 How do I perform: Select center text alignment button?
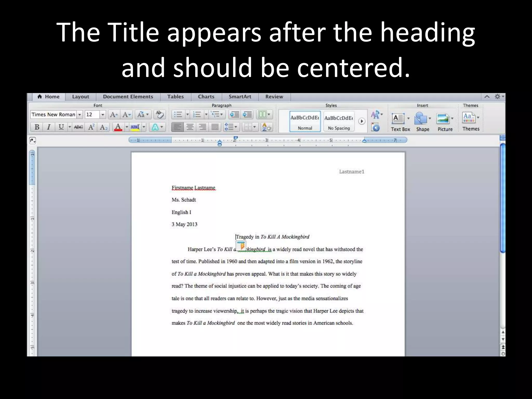coord(190,127)
